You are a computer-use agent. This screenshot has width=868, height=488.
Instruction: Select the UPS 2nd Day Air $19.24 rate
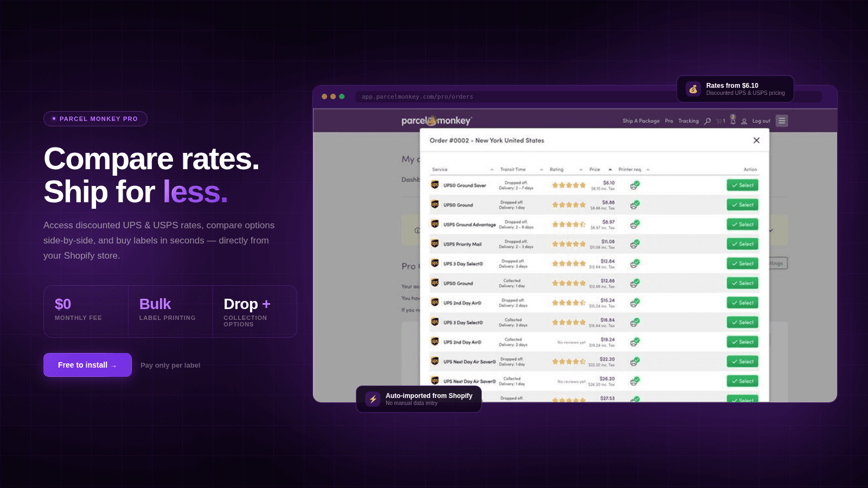[742, 342]
